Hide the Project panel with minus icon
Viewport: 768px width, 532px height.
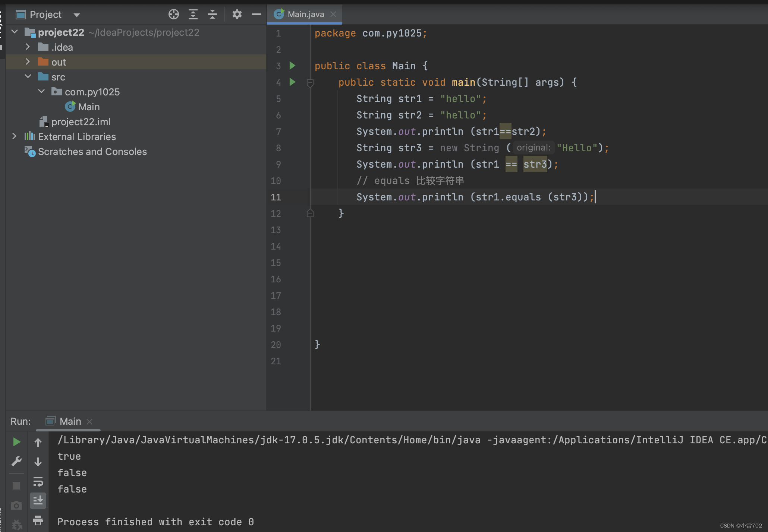(x=256, y=15)
